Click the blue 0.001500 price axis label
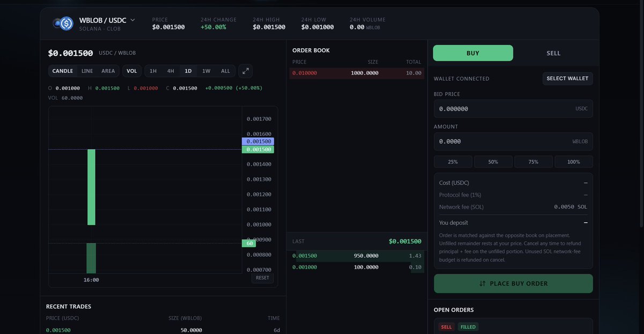Screen dimensions: 644x334 pos(258,142)
